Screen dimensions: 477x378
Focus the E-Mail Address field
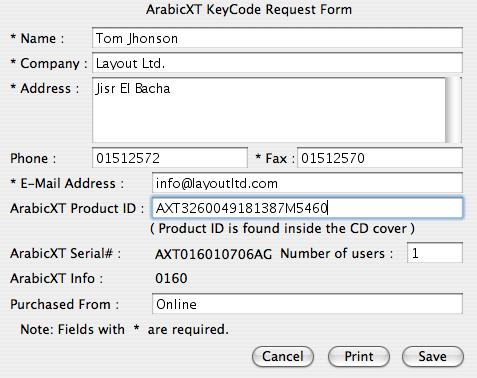(307, 183)
